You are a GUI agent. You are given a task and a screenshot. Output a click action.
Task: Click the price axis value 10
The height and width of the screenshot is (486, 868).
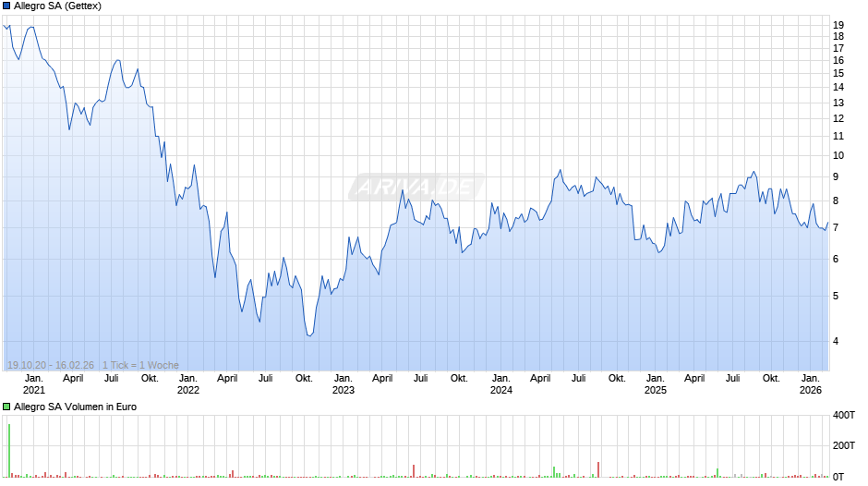point(838,156)
